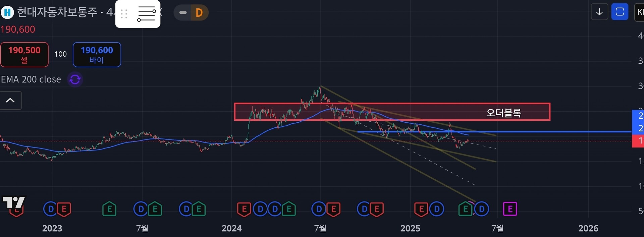Click the 2026 time axis label
Image resolution: width=644 pixels, height=237 pixels.
[588, 228]
